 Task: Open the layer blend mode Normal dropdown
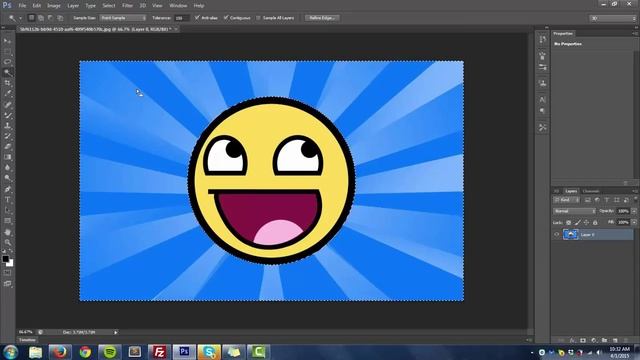pos(574,211)
